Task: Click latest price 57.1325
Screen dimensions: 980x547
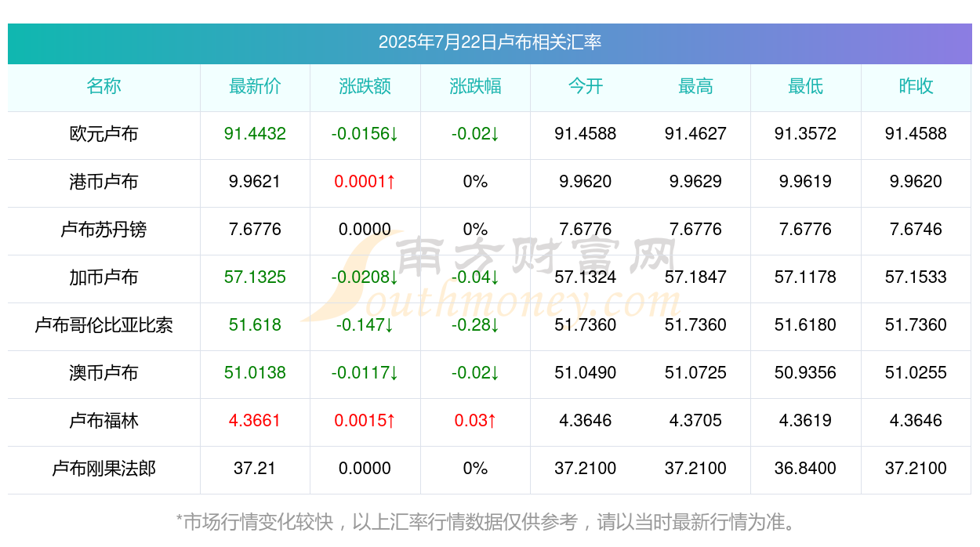Action: pyautogui.click(x=255, y=277)
